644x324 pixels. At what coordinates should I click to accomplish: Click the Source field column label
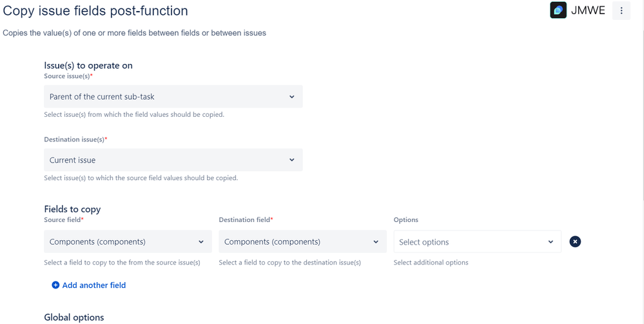63,220
